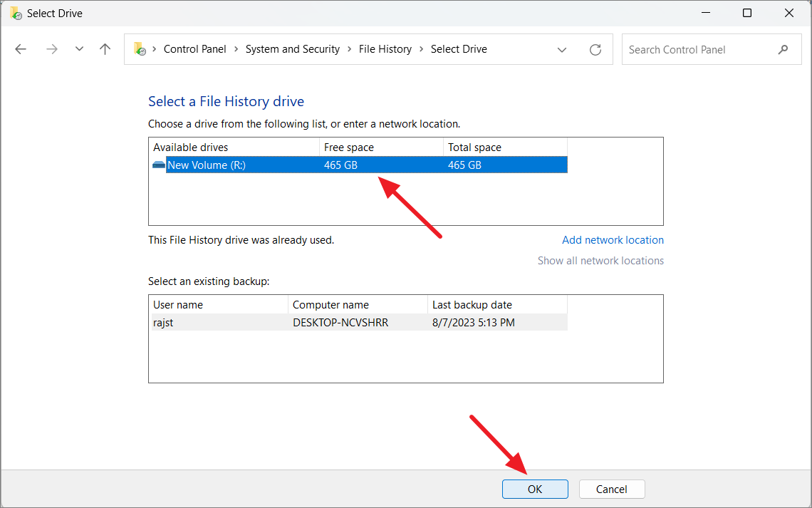
Task: Click the Select Drive title bar icon
Action: (15, 13)
